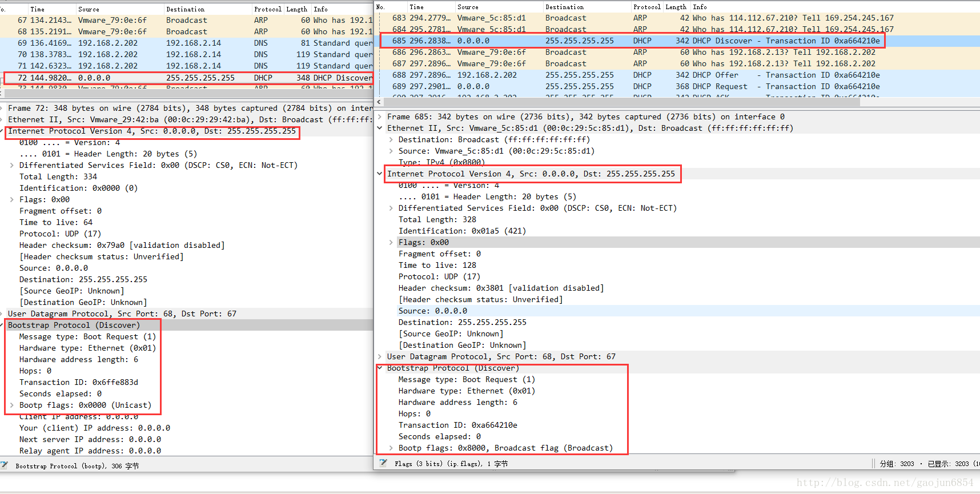Select Fragment offset: 0 in right window
The image size is (980, 494).
pos(440,254)
